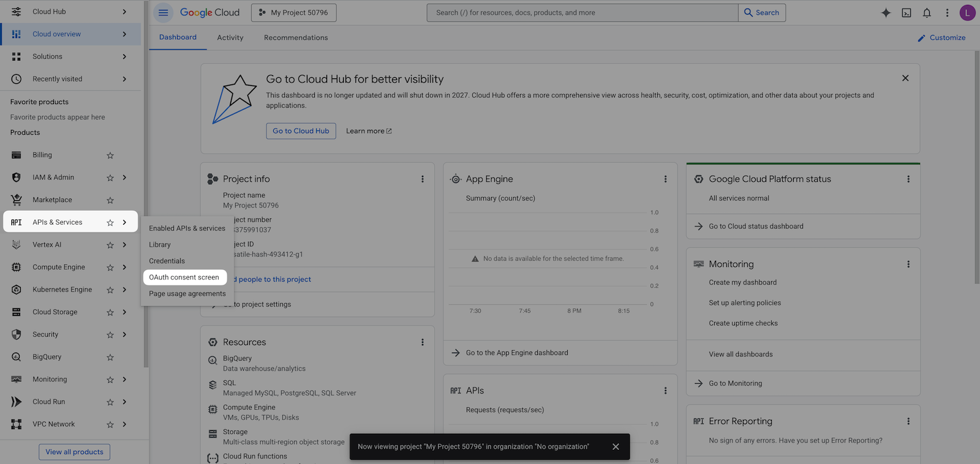Click the Kubernetes Engine icon
This screenshot has width=980, height=464.
coord(17,290)
